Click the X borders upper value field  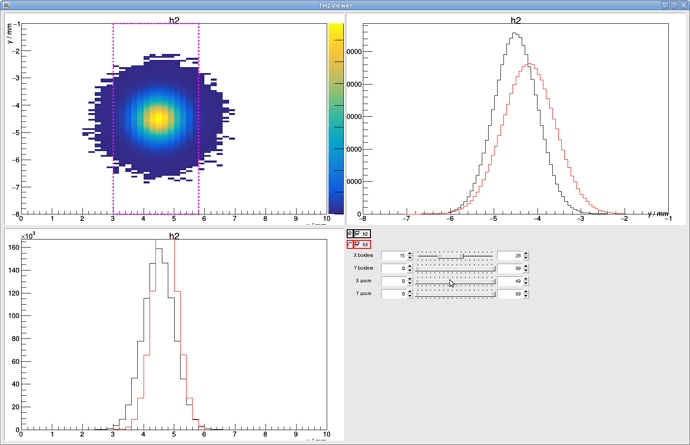509,256
